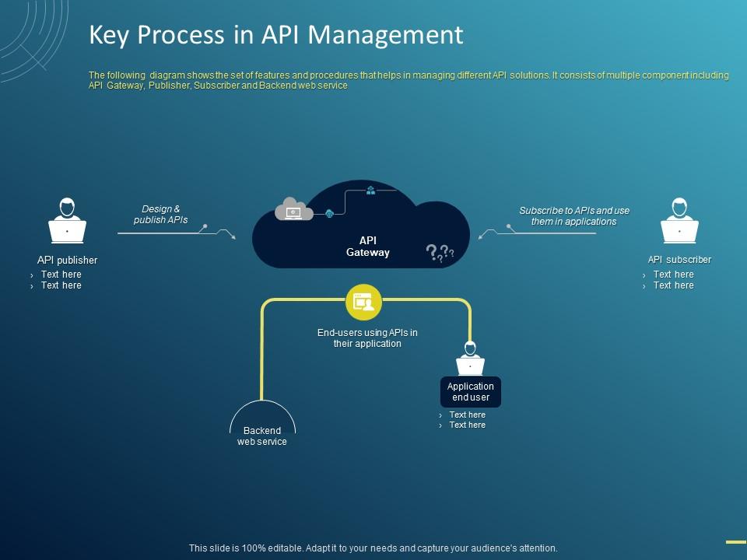The image size is (747, 560).
Task: Click first Text here under Application end user
Action: click(468, 415)
